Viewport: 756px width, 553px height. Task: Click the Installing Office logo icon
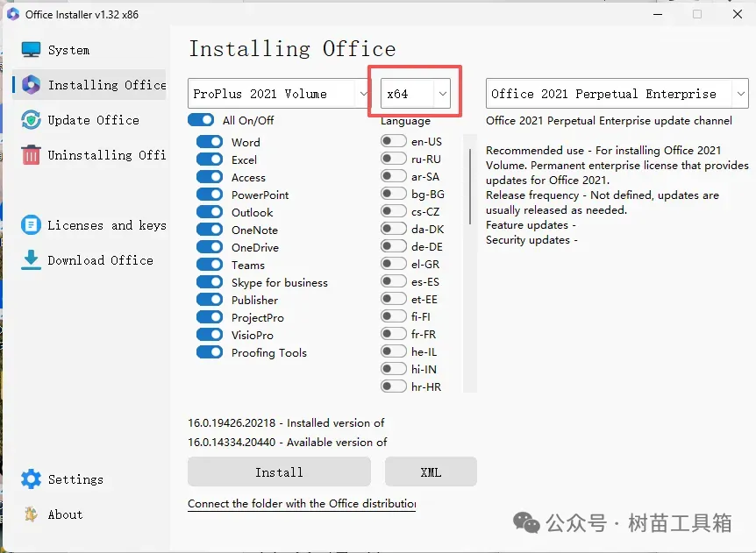point(31,85)
